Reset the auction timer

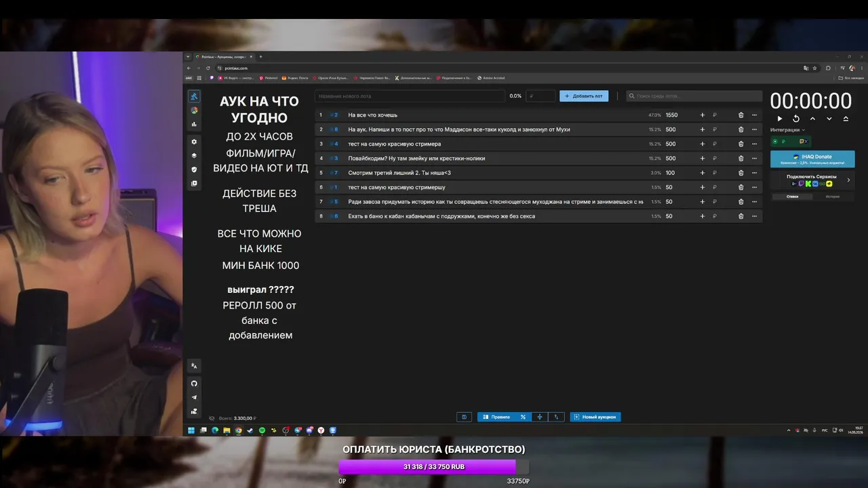(796, 119)
